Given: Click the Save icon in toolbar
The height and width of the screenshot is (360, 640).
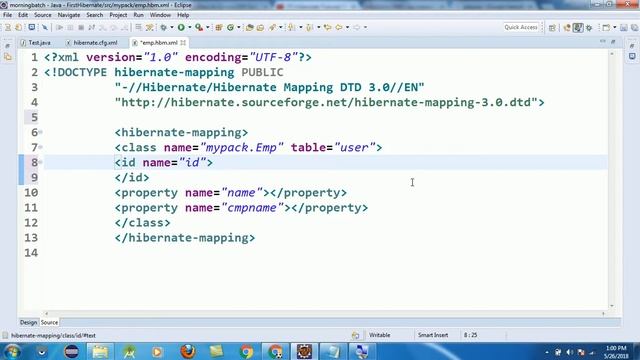Looking at the screenshot, I should pos(623,27).
